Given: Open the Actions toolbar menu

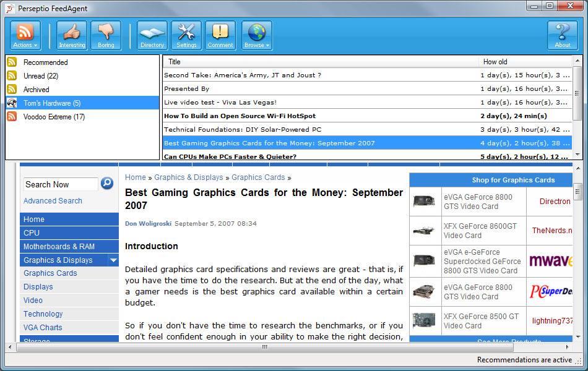Looking at the screenshot, I should (25, 36).
